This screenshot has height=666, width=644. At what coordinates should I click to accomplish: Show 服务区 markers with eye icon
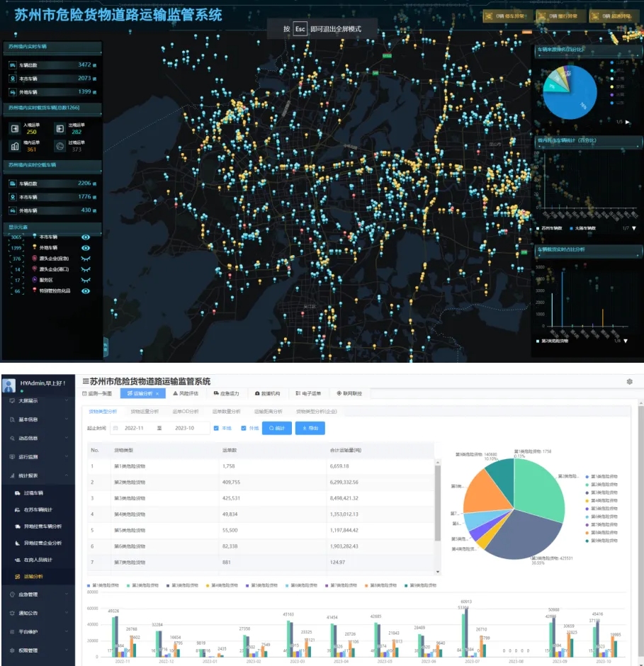coord(86,280)
